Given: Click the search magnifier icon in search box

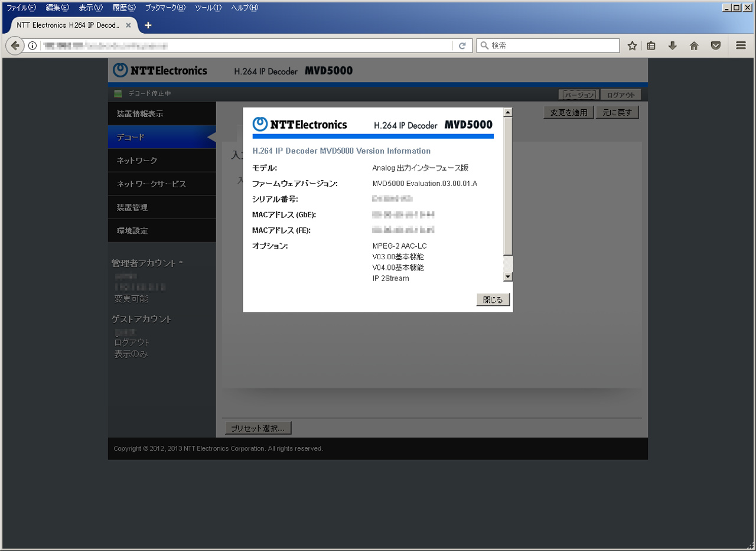Looking at the screenshot, I should [x=484, y=45].
